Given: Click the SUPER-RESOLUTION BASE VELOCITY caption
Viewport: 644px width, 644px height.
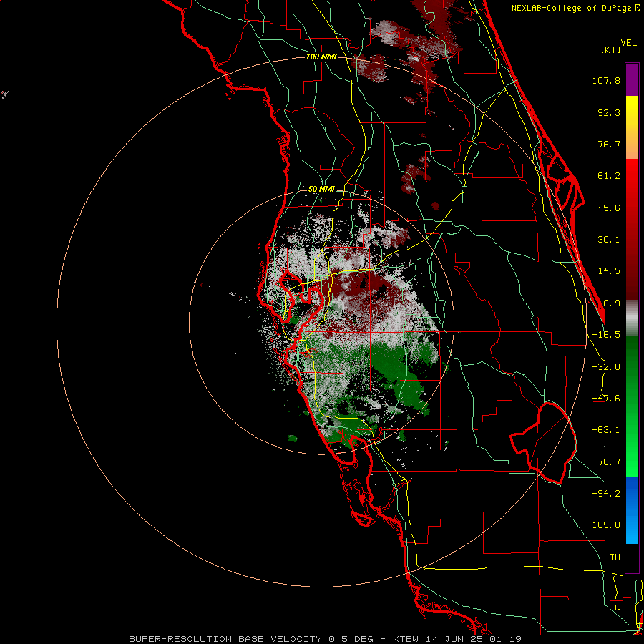Looking at the screenshot, I should [x=325, y=639].
